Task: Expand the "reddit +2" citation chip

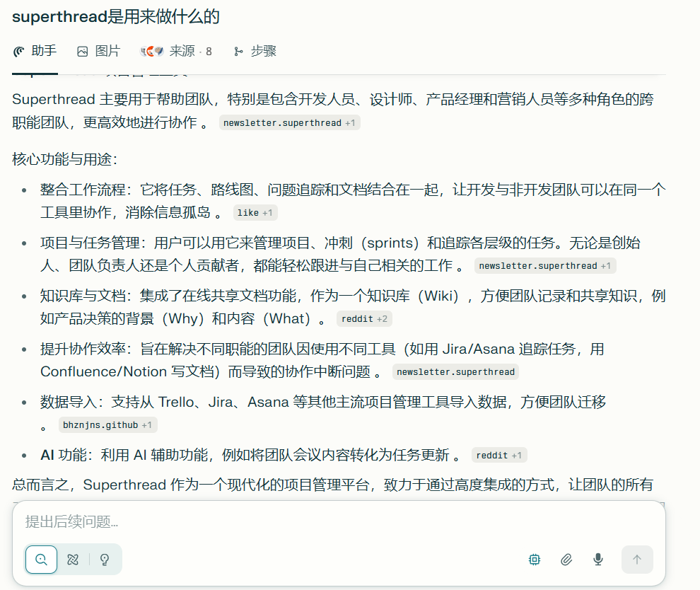Action: (363, 319)
